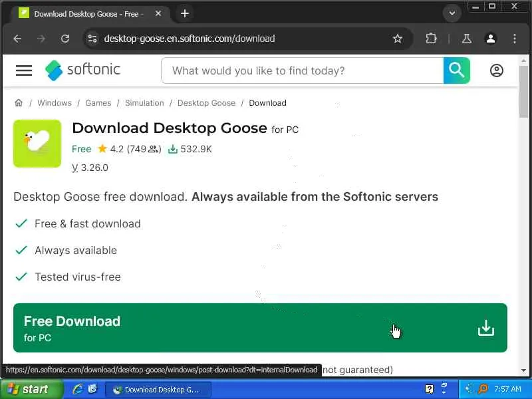Open Windows breadcrumb link

[55, 103]
